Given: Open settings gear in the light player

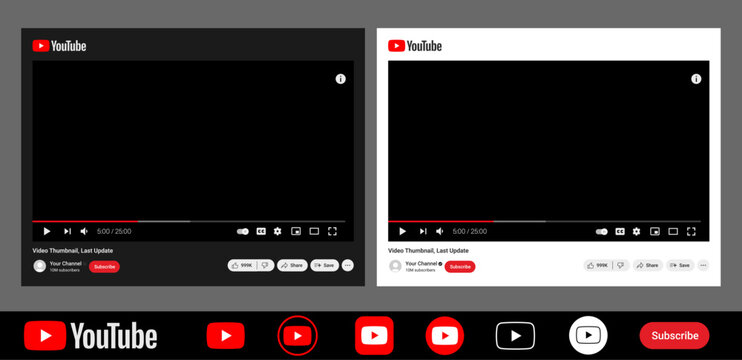Looking at the screenshot, I should coord(636,231).
